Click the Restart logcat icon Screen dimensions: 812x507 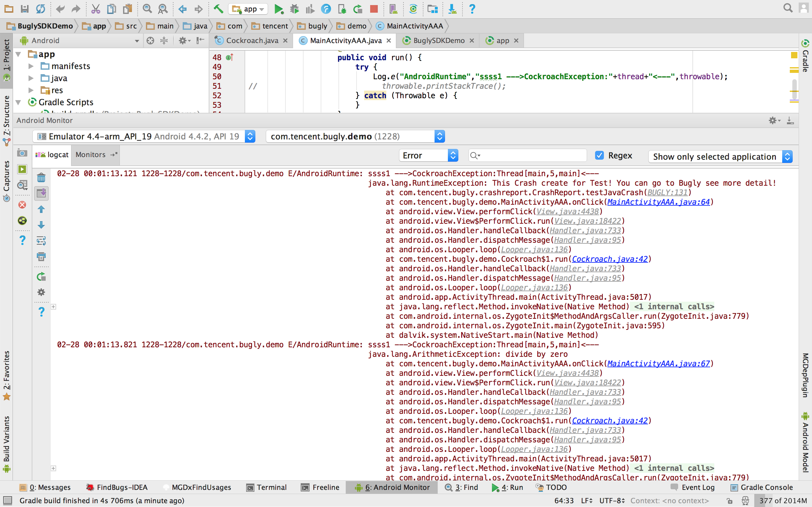click(41, 277)
